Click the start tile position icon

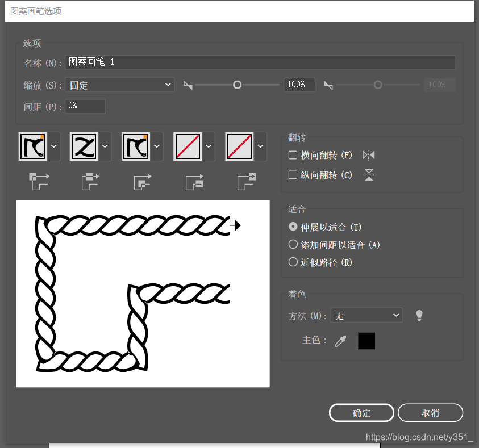[194, 181]
